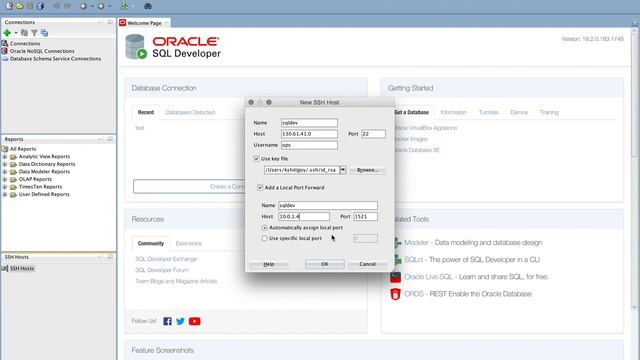
Task: Click the Username field containing opc
Action: tap(309, 145)
